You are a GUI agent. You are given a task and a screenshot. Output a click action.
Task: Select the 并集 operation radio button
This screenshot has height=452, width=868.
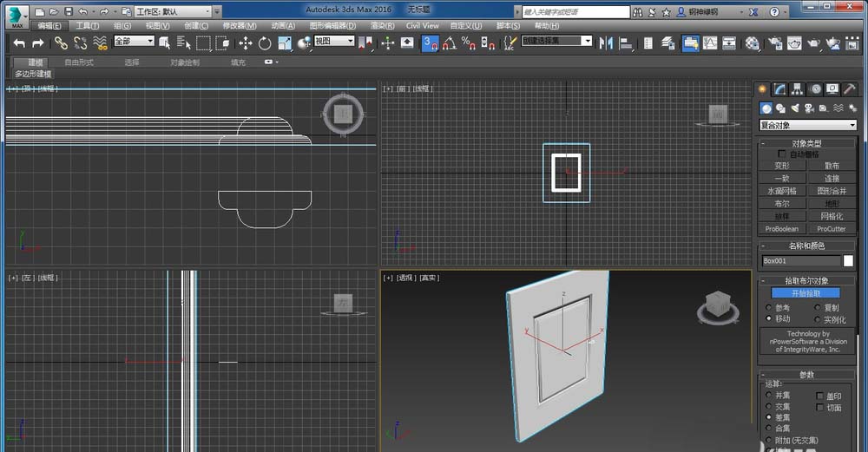pos(768,395)
